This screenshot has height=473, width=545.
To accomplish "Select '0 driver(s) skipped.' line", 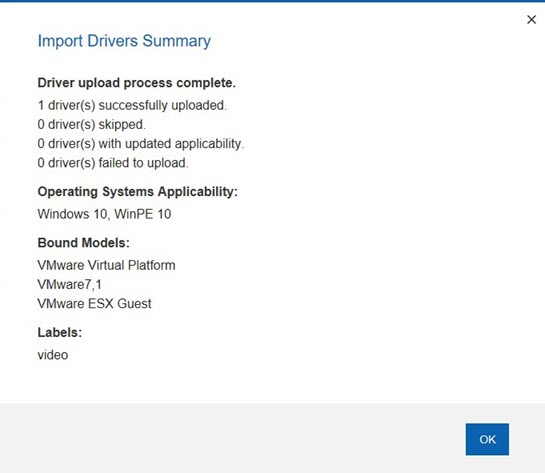I will 91,124.
